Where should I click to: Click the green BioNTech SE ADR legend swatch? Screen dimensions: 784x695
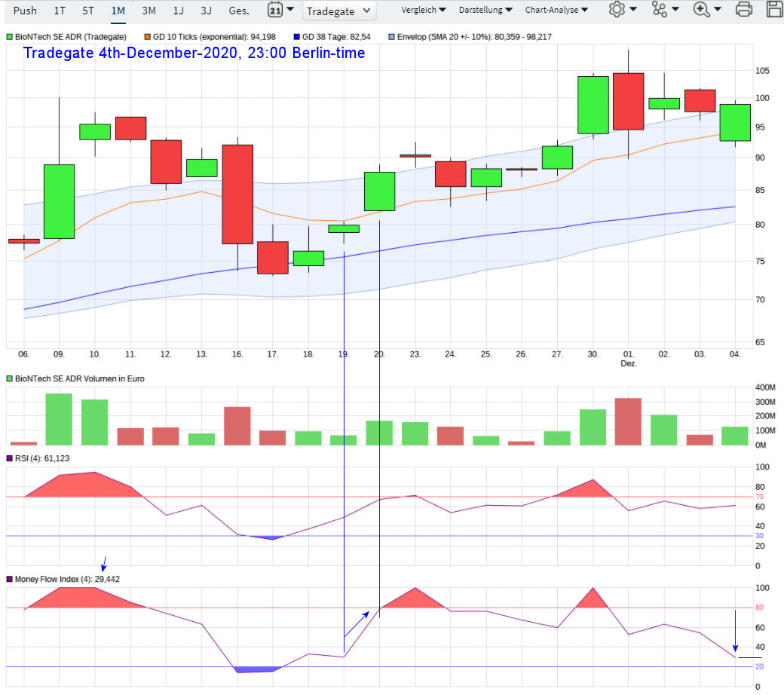(x=10, y=37)
